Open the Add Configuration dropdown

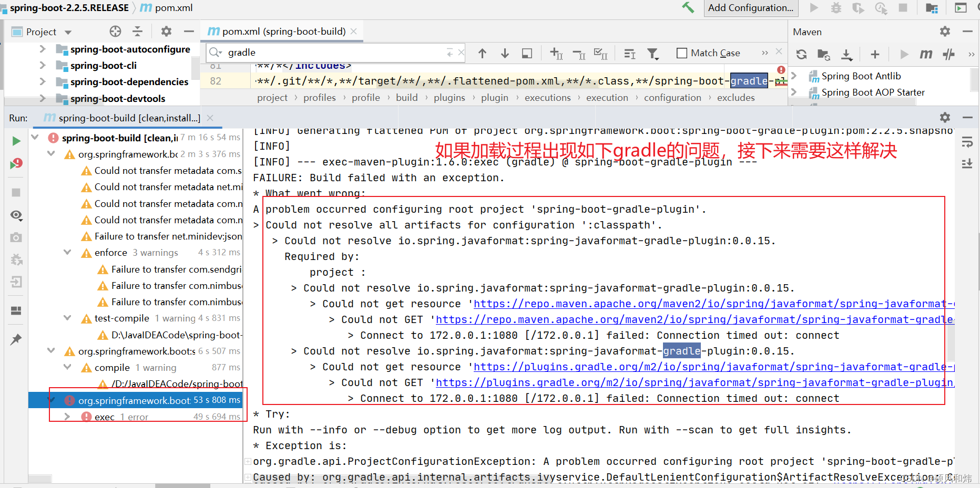751,8
